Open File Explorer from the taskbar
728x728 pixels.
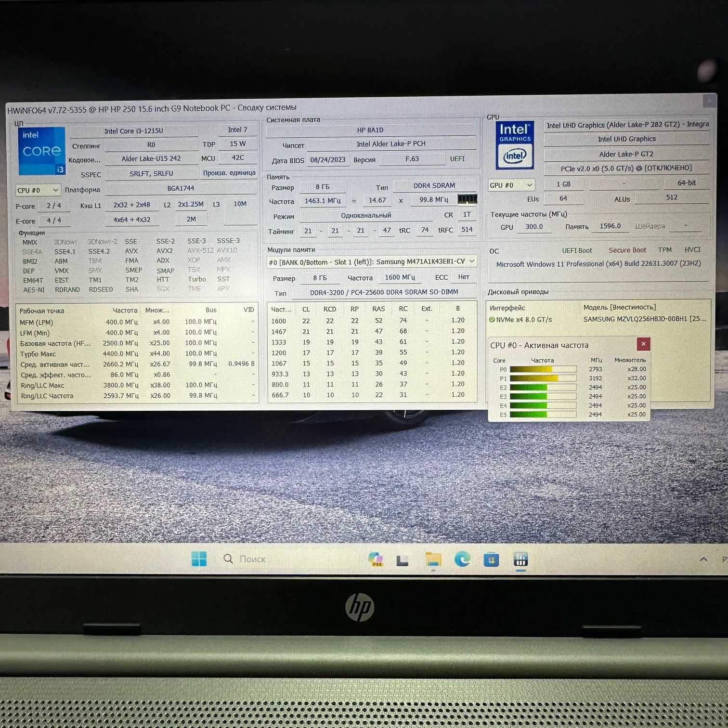click(x=433, y=559)
